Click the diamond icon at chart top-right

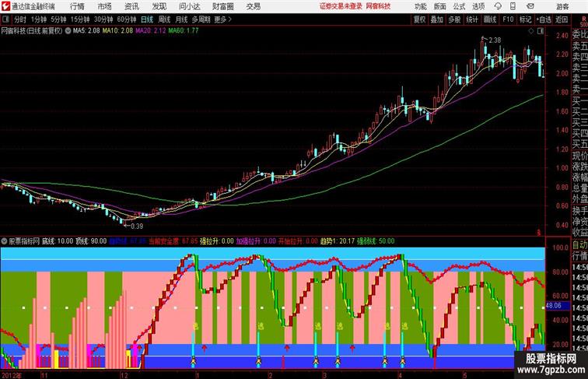pyautogui.click(x=531, y=31)
